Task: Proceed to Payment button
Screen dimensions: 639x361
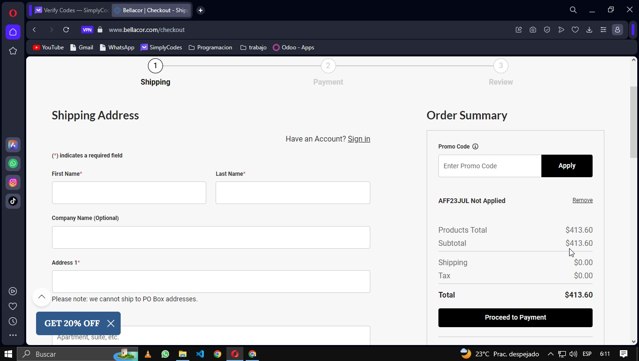Action: click(x=516, y=317)
